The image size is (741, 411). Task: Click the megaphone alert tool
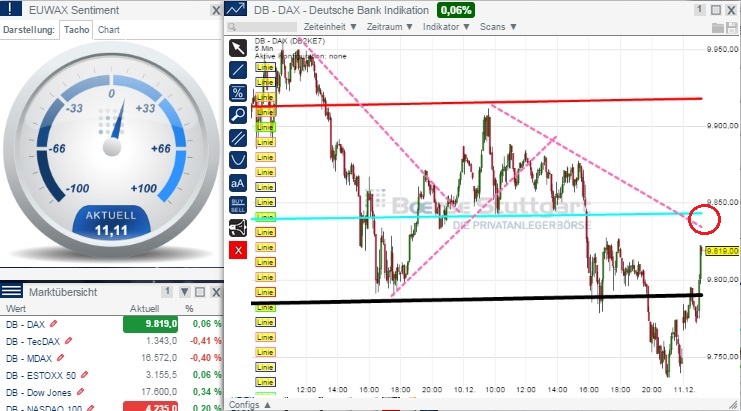pos(238,228)
